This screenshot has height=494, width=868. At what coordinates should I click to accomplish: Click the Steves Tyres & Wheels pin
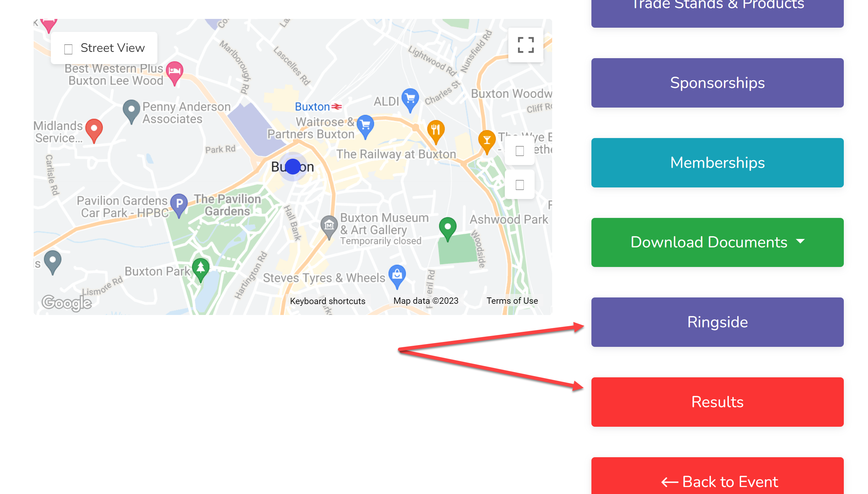[x=397, y=277]
